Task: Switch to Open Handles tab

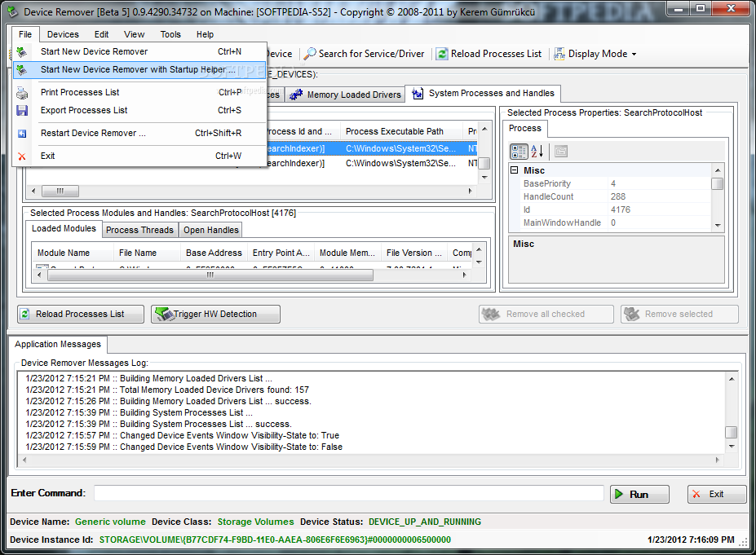Action: point(211,231)
